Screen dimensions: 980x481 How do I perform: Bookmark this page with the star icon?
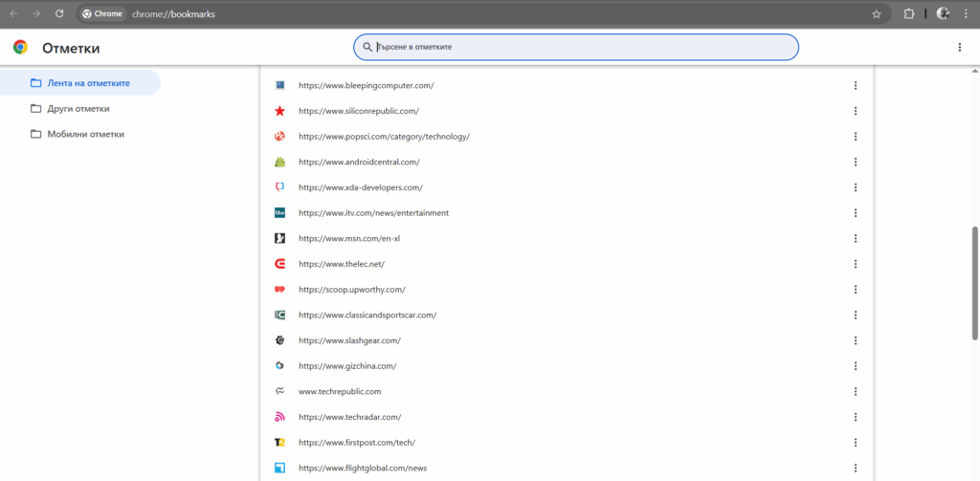(877, 13)
